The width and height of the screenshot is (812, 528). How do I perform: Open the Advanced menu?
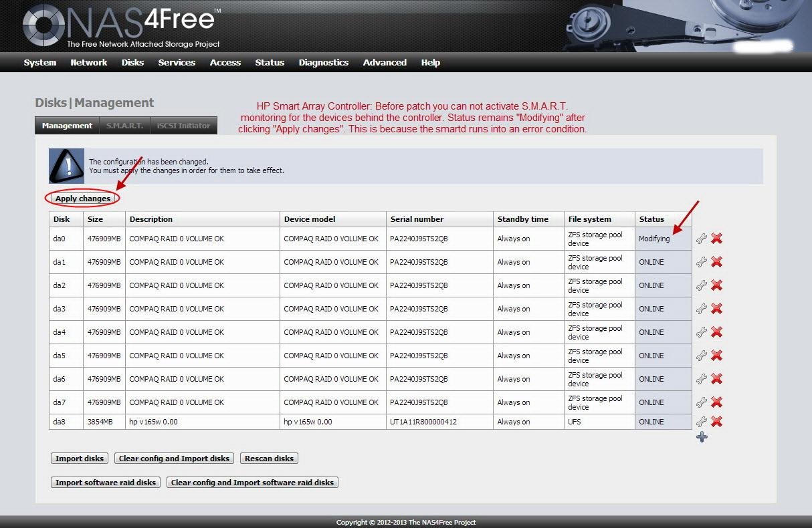coord(385,62)
